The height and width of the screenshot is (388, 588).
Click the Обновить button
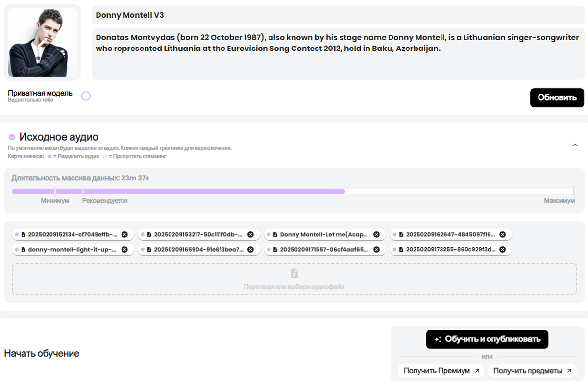pos(557,97)
